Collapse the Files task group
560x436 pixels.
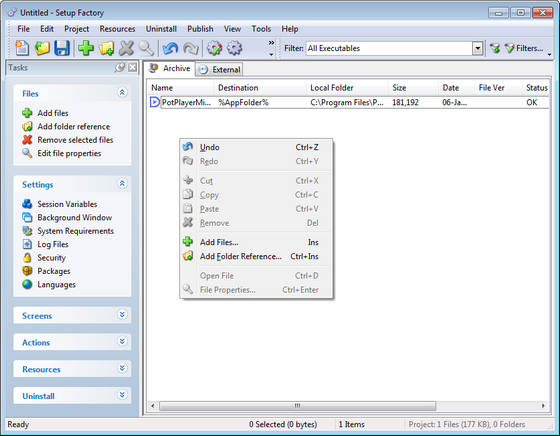coord(122,92)
